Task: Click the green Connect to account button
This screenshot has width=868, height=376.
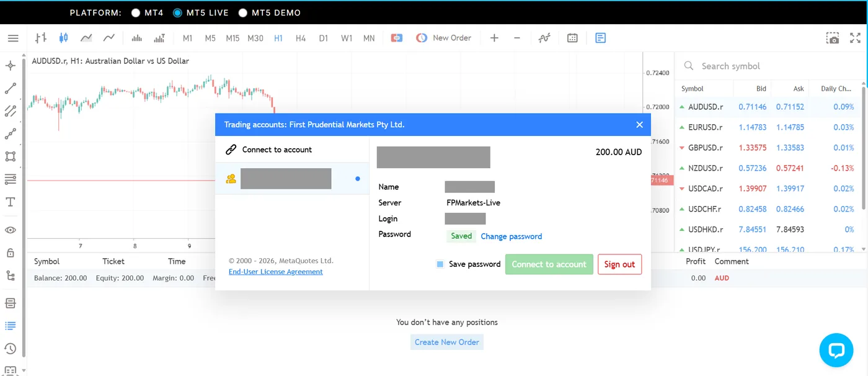Action: [549, 264]
